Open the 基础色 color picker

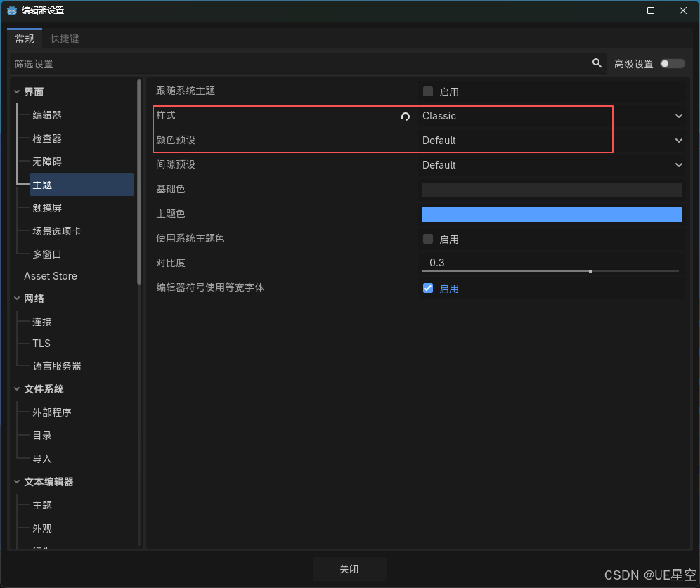click(x=552, y=190)
